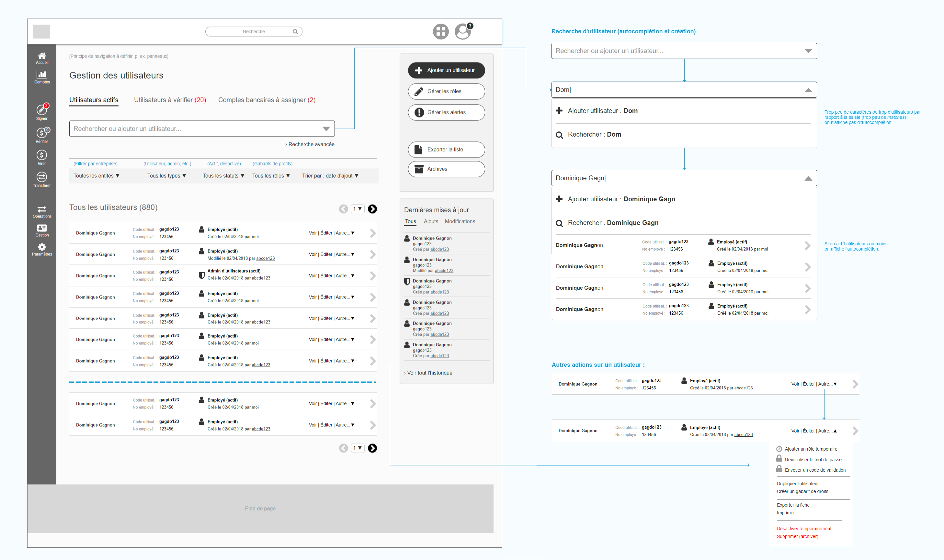
Task: Expand the Tous les rôles filter
Action: (271, 176)
